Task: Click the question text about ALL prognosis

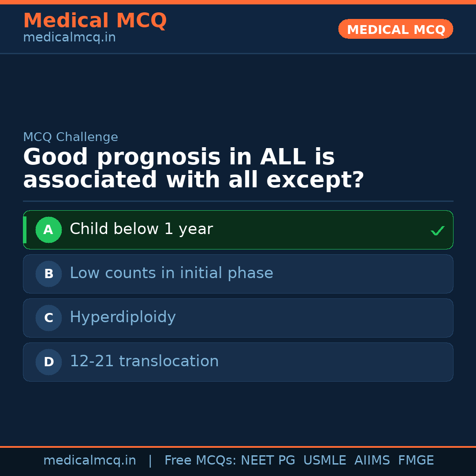Action: point(193,169)
